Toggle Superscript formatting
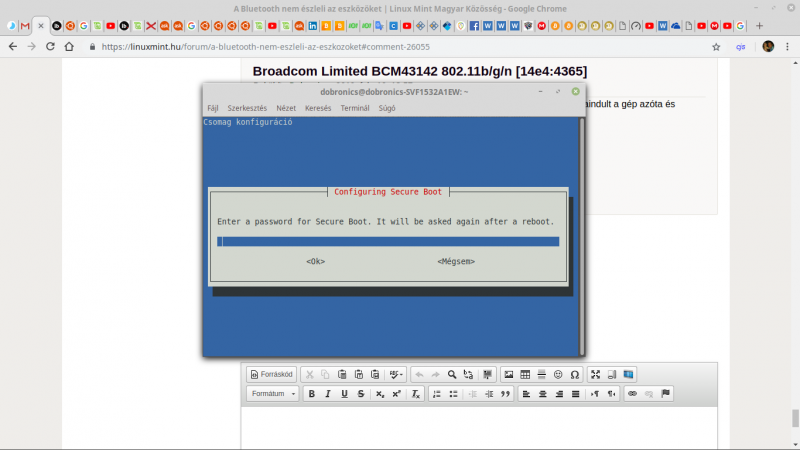 click(x=396, y=394)
